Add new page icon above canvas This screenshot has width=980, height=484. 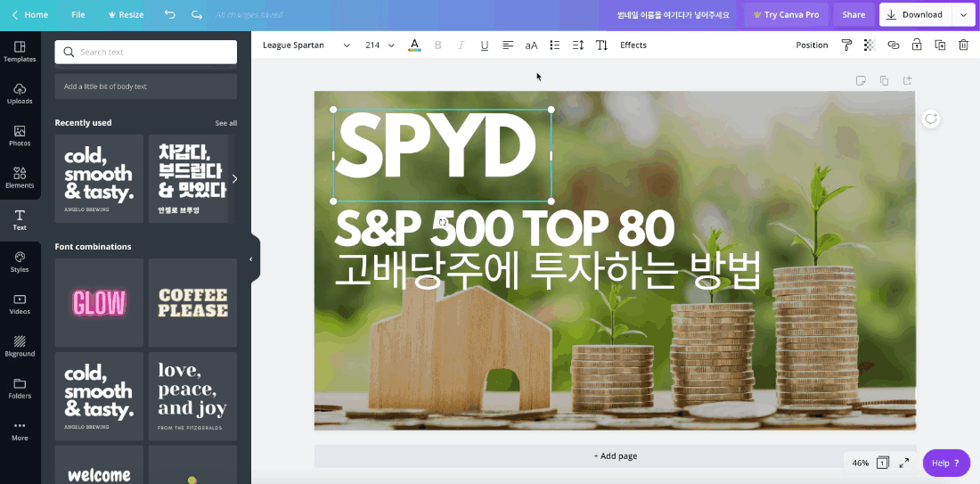point(907,80)
